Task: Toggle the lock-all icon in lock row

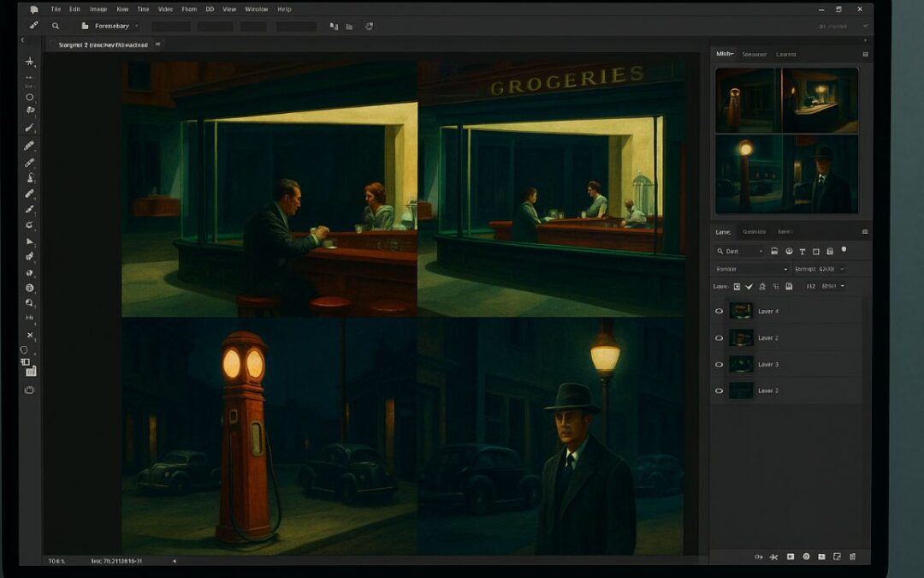Action: point(789,287)
